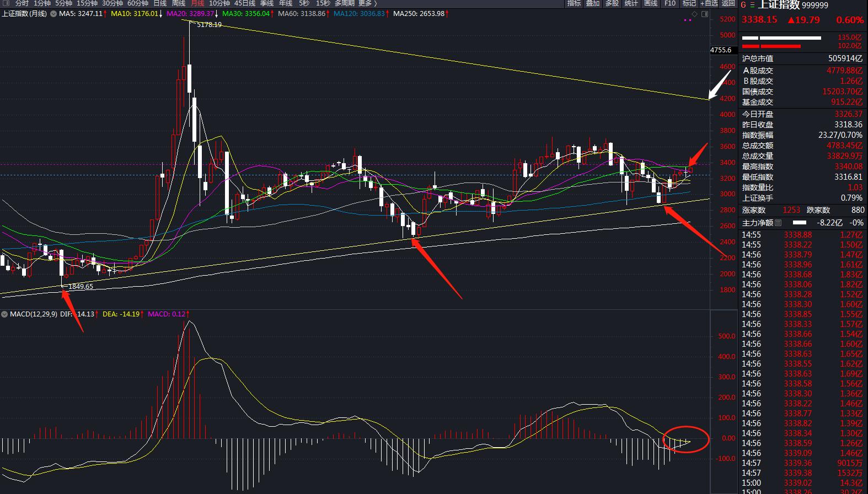Open the MACD indicator dropdown arrow
The image size is (868, 494).
point(4,314)
